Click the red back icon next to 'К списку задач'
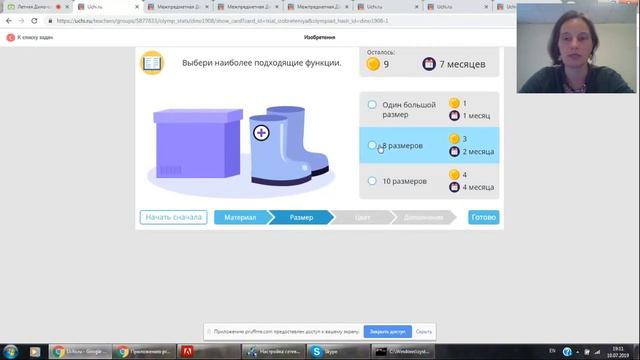 (11, 38)
